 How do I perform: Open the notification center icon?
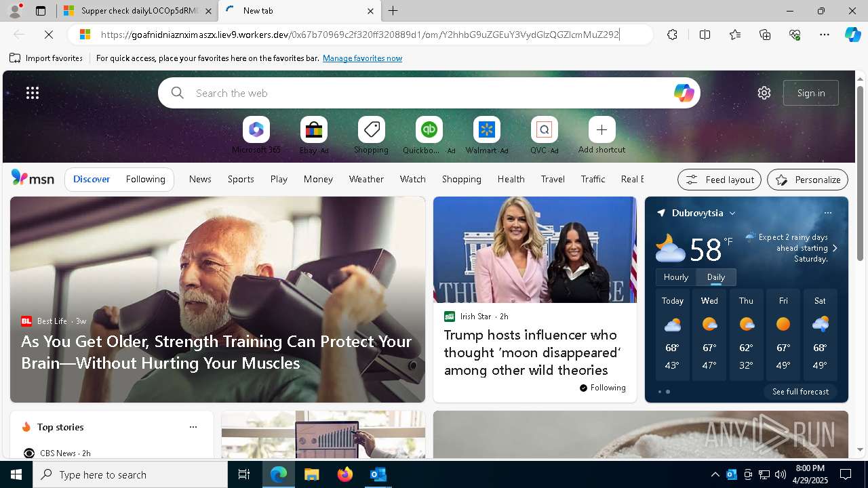point(846,474)
